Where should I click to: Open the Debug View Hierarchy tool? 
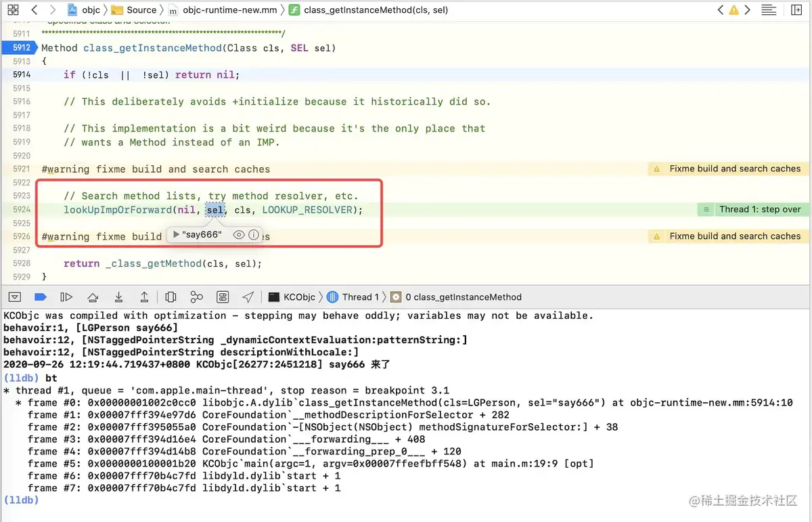tap(171, 297)
